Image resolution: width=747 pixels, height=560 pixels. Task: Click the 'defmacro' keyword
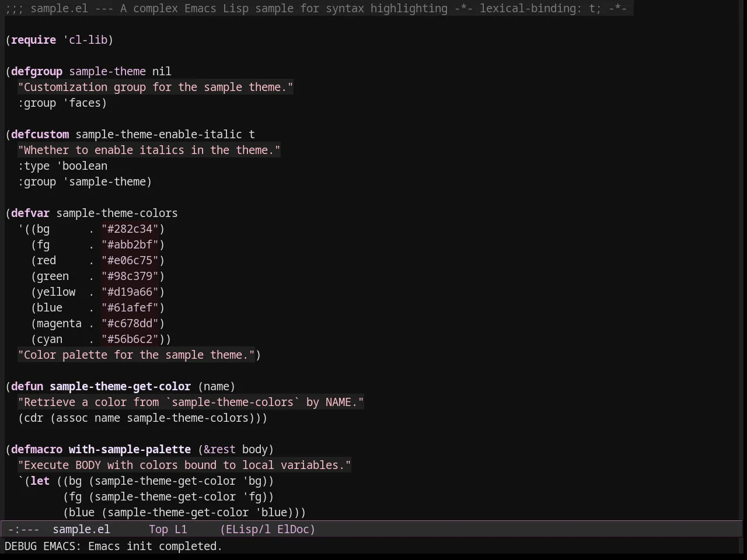37,449
